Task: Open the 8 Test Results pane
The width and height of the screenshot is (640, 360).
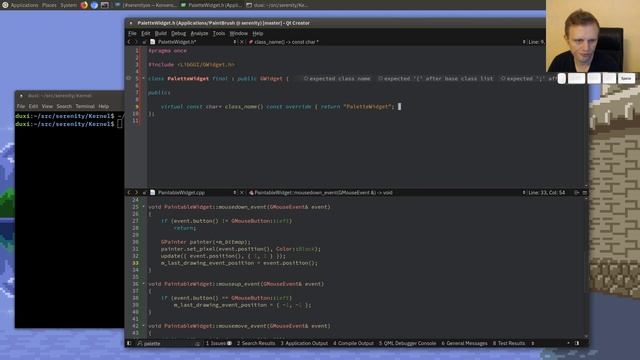Action: 509,343
